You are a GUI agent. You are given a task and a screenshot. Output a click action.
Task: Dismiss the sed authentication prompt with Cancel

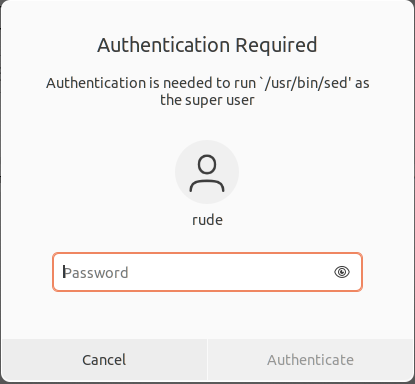pos(104,360)
